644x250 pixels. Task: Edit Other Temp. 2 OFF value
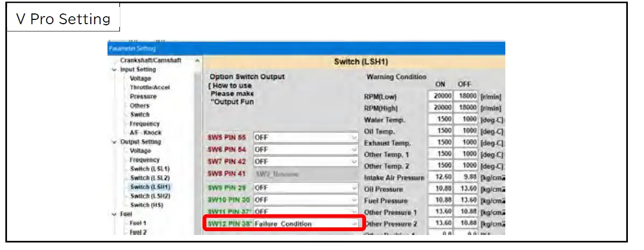pos(467,166)
